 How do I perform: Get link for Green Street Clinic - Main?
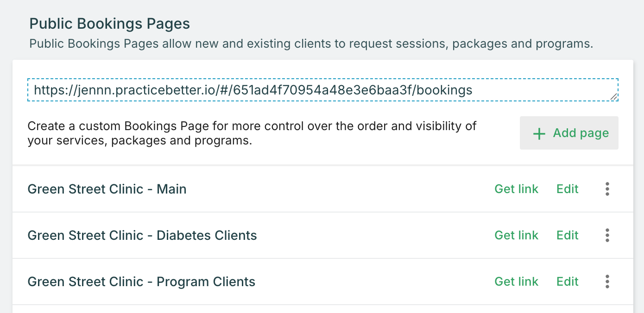(516, 189)
